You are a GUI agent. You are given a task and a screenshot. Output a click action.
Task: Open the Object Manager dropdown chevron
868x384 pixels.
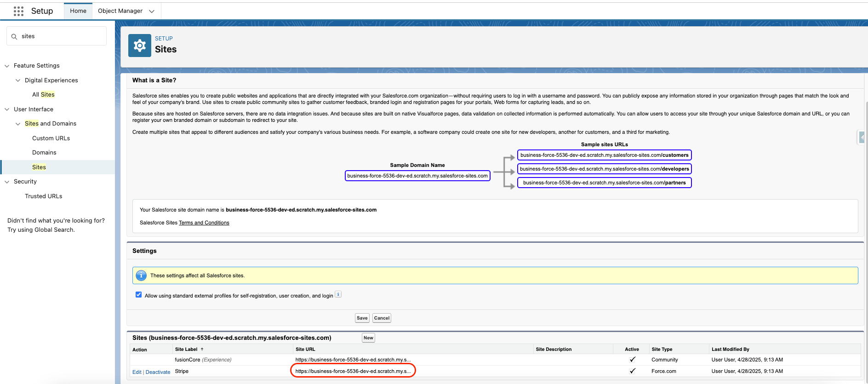point(152,11)
